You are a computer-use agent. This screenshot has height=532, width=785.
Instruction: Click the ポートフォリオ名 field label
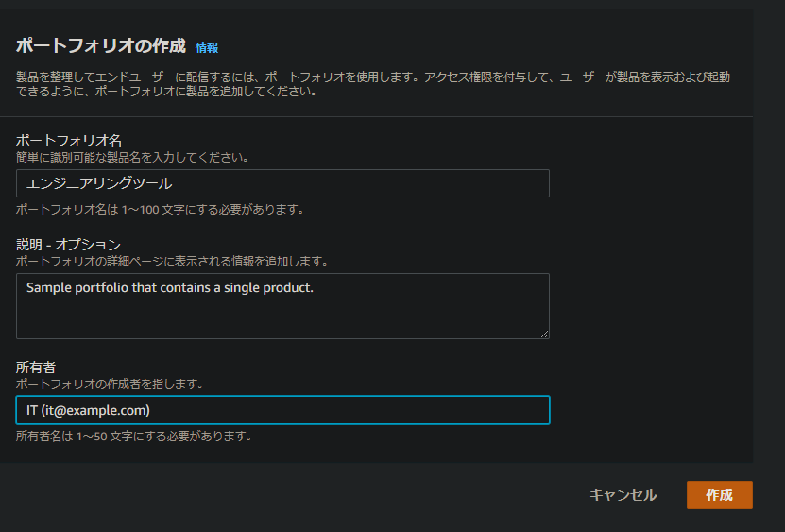(69, 140)
